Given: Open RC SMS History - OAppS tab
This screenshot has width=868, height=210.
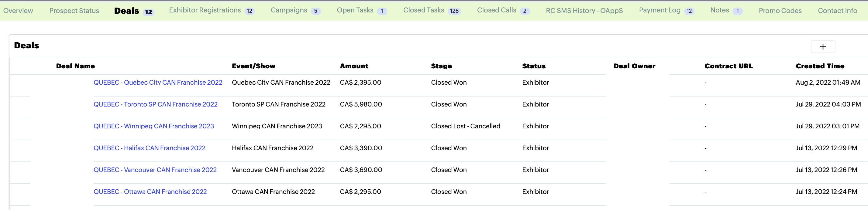Looking at the screenshot, I should tap(584, 11).
